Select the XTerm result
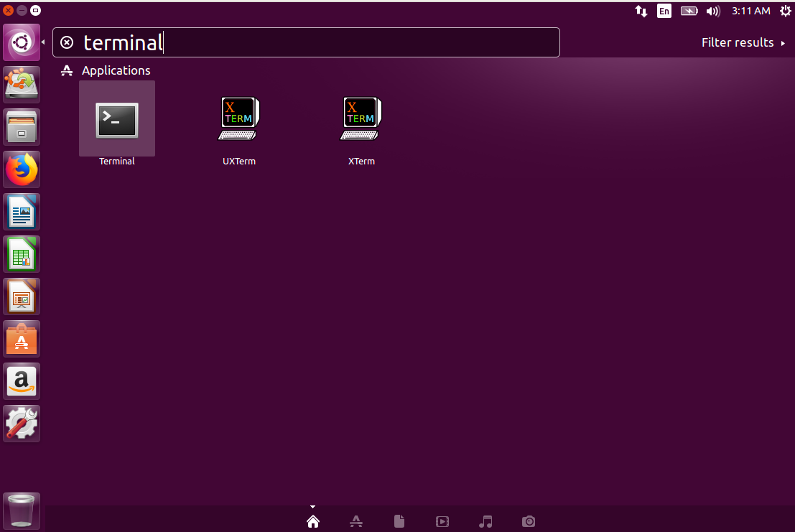795x532 pixels. click(x=361, y=118)
